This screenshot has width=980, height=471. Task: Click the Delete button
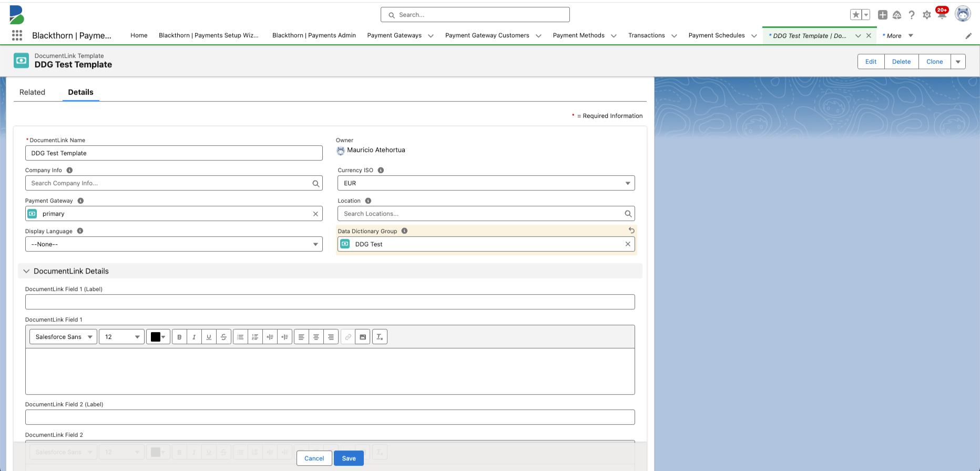(x=901, y=62)
